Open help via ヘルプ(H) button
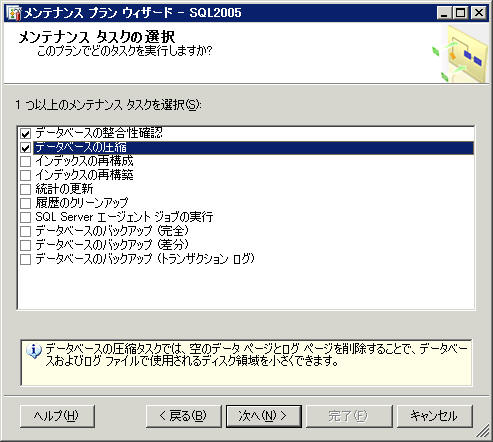The image size is (493, 442). click(57, 416)
